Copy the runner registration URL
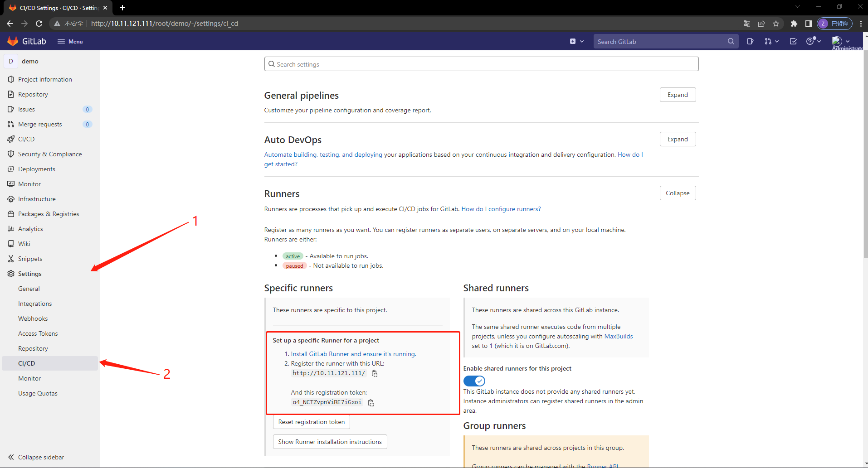Viewport: 868px width, 468px height. tap(375, 373)
